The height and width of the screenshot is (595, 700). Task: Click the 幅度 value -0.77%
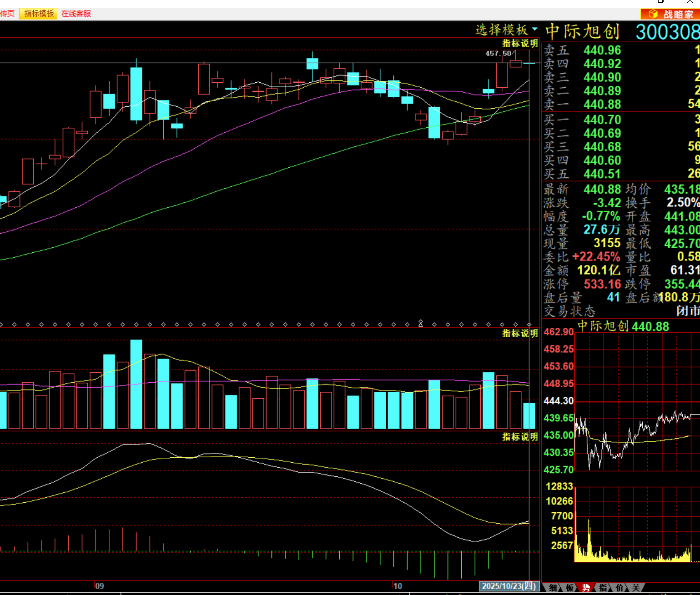[601, 216]
